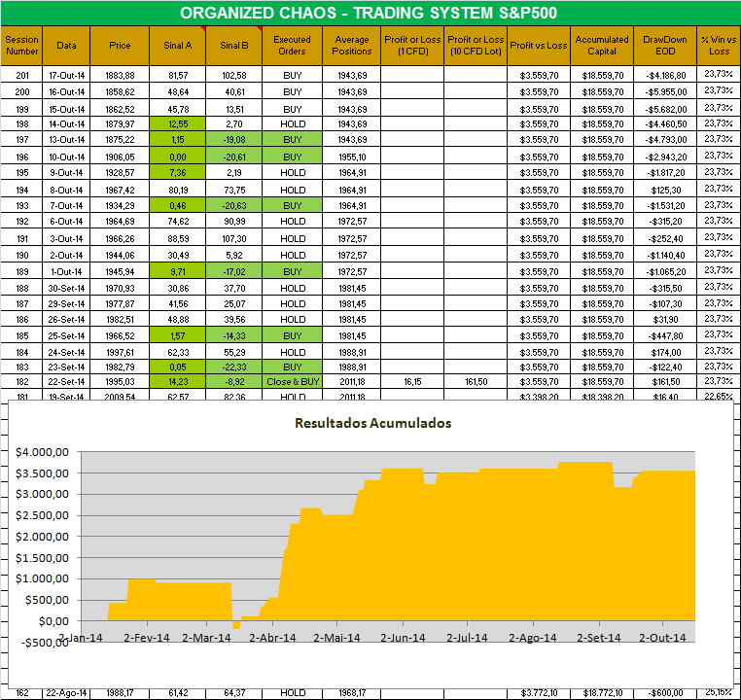Screen dimensions: 741x700
Task: Click date cell 29-Set-14
Action: pos(66,303)
